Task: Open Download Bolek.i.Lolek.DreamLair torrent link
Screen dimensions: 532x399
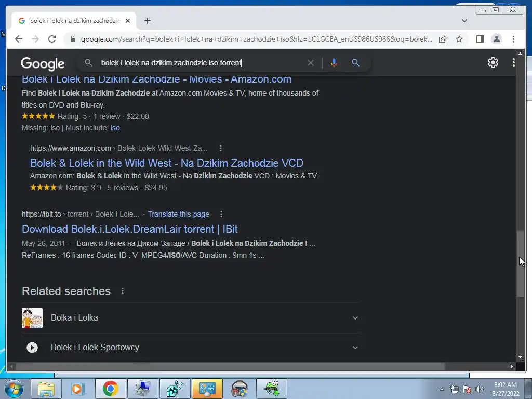Action: pyautogui.click(x=129, y=229)
